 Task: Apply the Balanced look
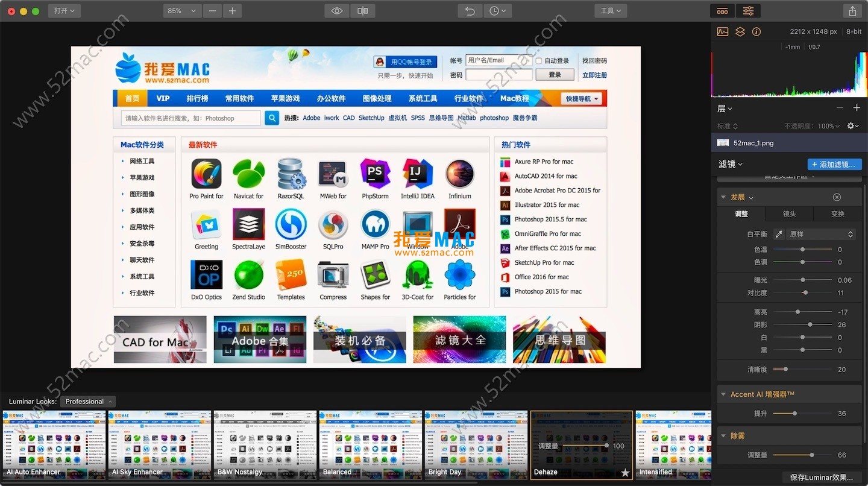pyautogui.click(x=371, y=445)
